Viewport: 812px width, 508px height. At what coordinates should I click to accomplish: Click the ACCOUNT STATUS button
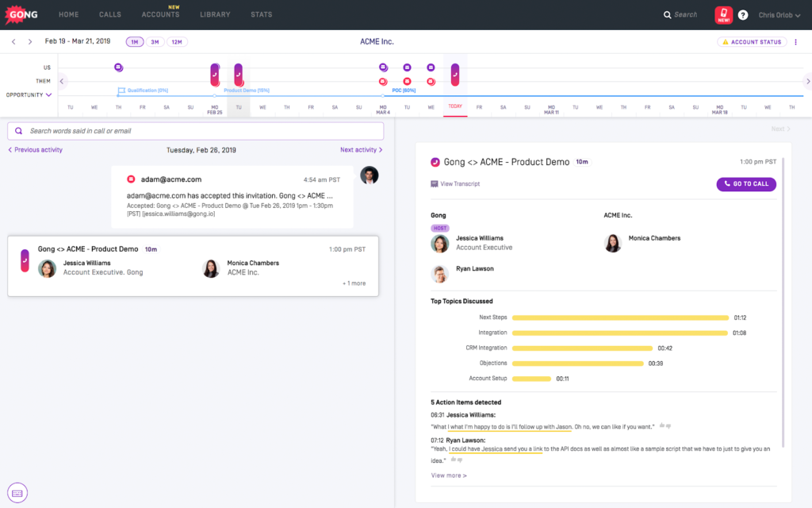point(752,42)
